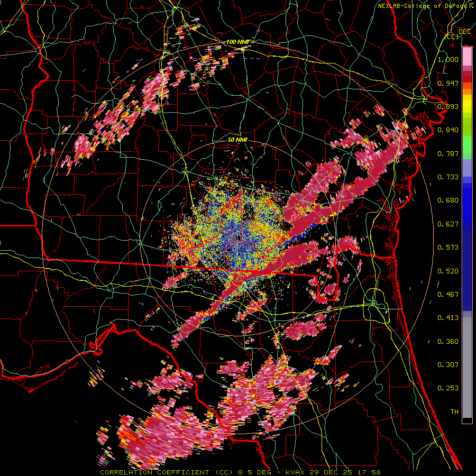
Task: Click the light pink top of color bar
Action: point(467,56)
